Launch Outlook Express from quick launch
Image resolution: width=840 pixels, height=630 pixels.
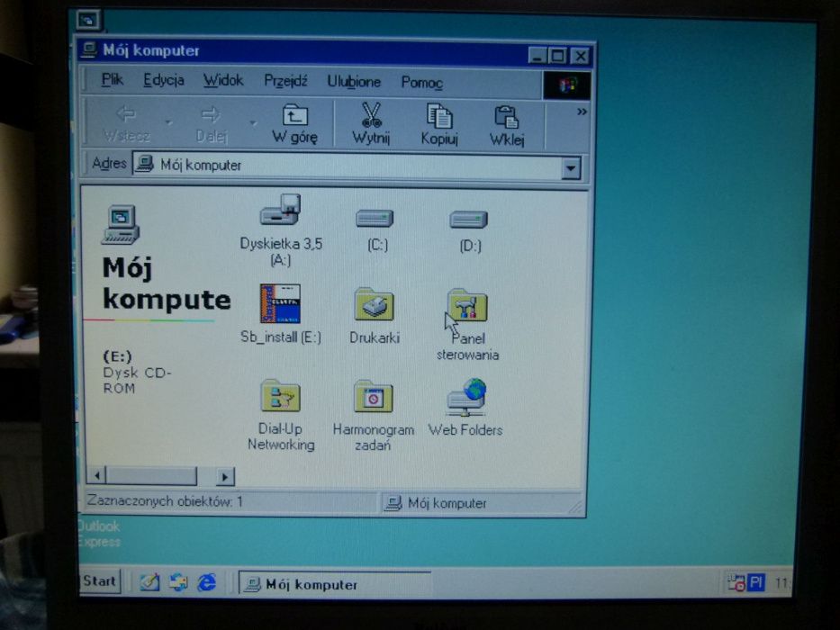click(x=178, y=581)
